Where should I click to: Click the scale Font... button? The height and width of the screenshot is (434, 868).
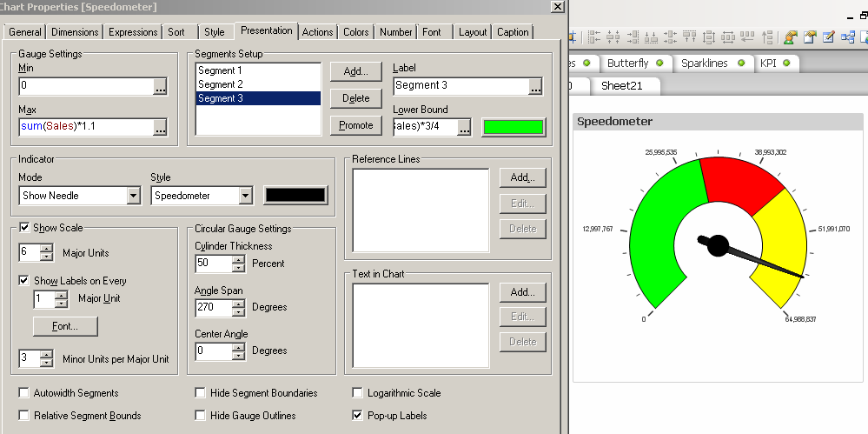(x=65, y=327)
